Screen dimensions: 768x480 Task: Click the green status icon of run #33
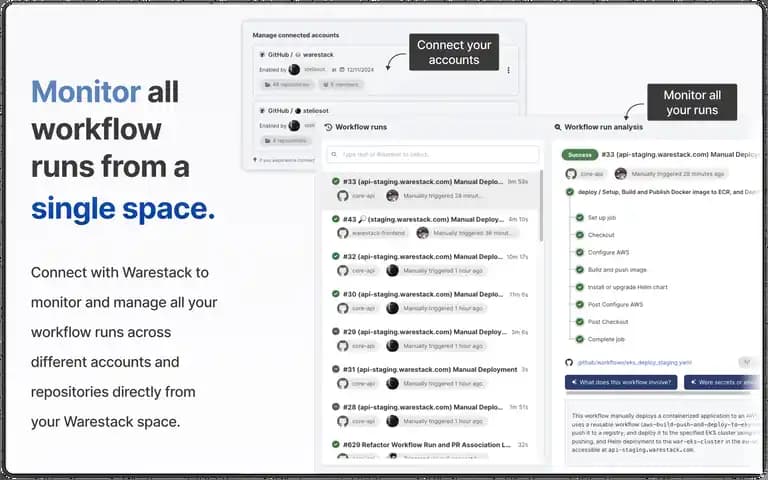click(336, 181)
